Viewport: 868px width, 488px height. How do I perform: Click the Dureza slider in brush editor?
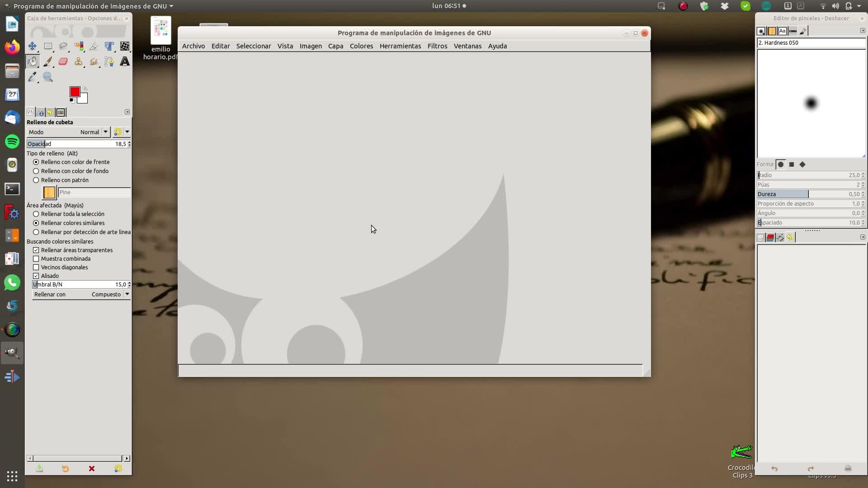pos(809,194)
